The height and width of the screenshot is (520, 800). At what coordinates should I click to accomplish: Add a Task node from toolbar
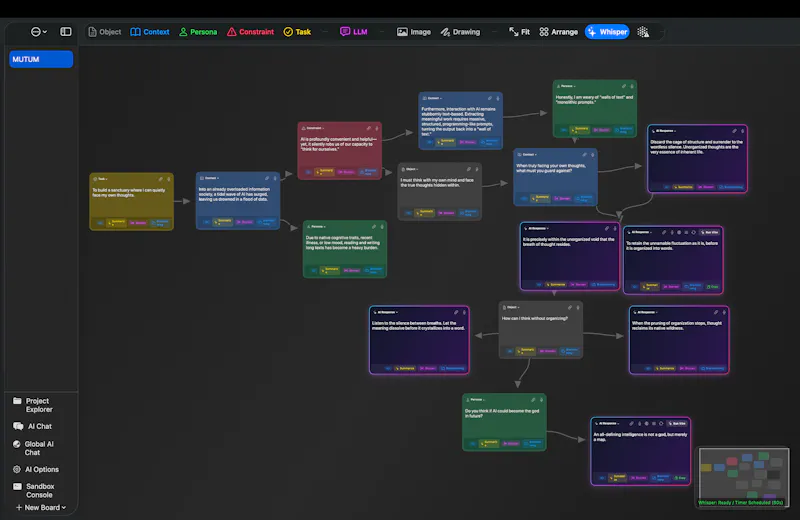(x=297, y=32)
